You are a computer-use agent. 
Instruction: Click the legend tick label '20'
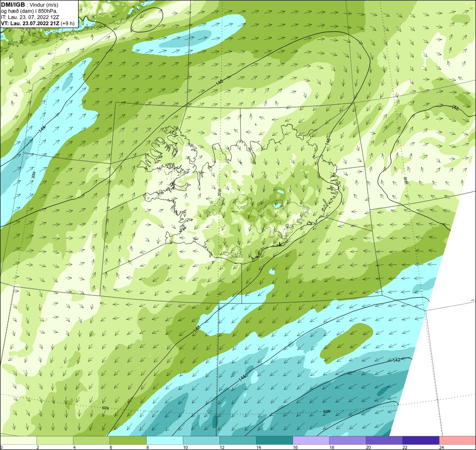pos(368,447)
